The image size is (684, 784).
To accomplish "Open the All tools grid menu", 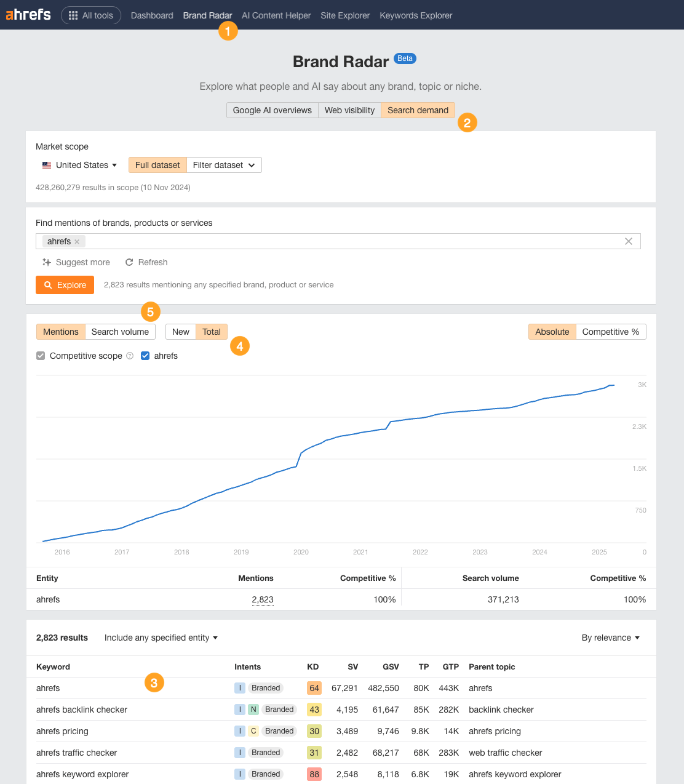I will 91,15.
